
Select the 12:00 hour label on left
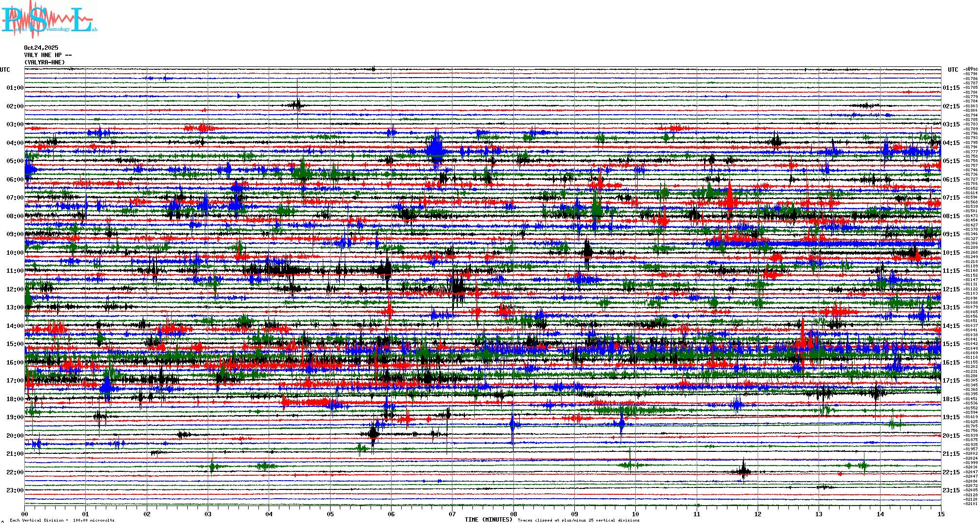15,289
